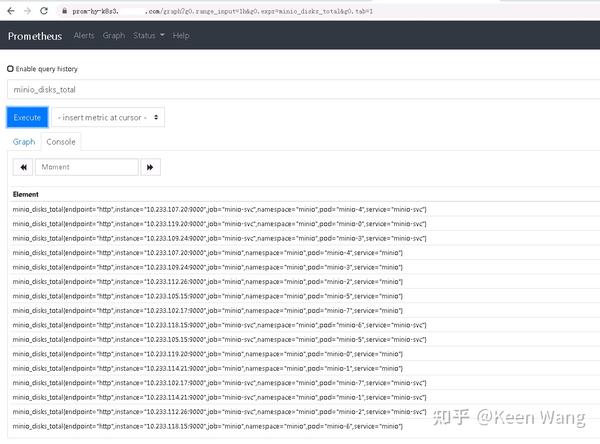
Task: Go back using browser back arrow
Action: click(11, 11)
